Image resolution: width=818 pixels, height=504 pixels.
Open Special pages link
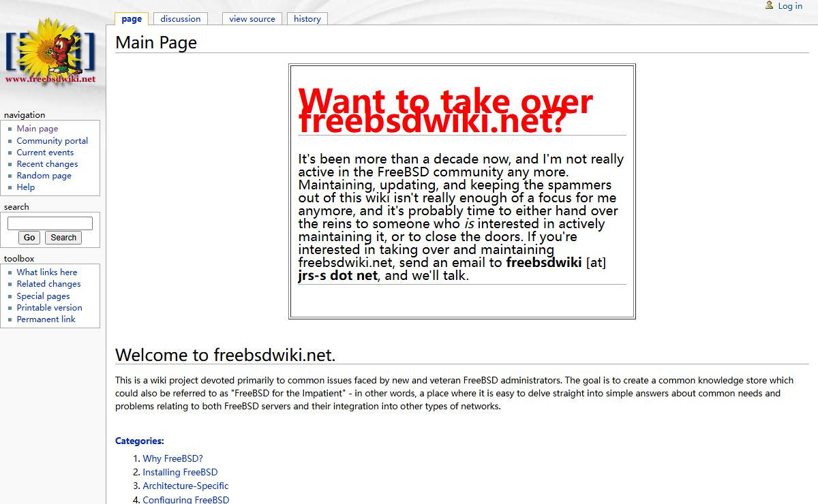pos(43,296)
